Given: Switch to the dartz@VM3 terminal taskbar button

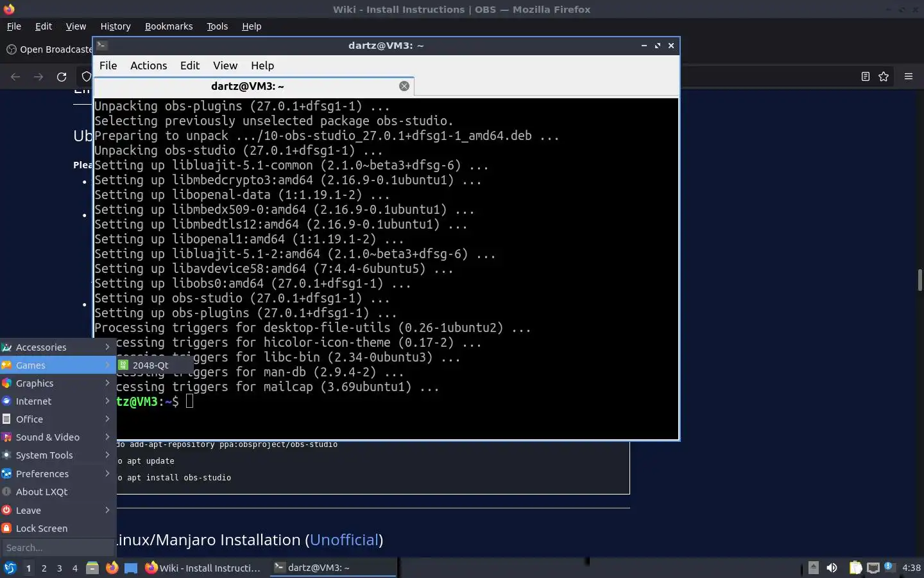Looking at the screenshot, I should [x=332, y=568].
